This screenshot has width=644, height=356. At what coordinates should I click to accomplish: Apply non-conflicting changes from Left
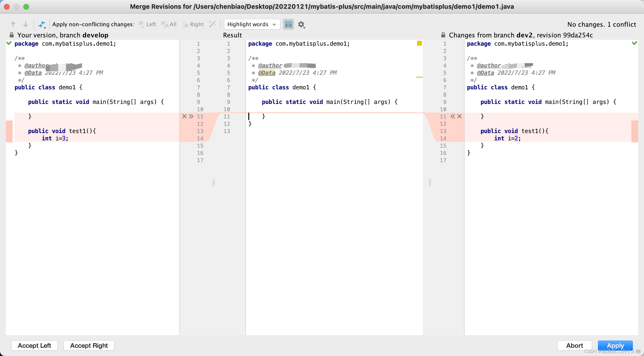coord(147,24)
